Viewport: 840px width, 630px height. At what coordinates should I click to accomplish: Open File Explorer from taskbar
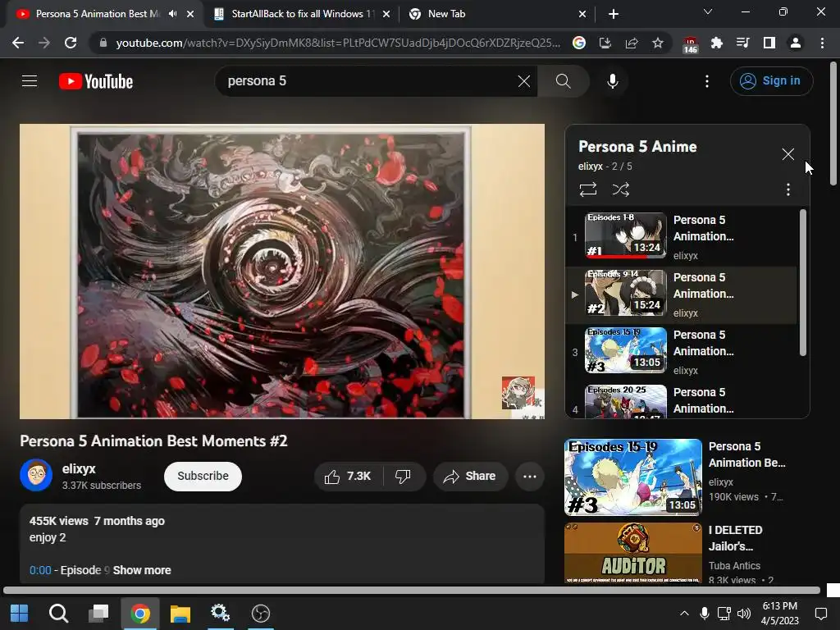[180, 614]
